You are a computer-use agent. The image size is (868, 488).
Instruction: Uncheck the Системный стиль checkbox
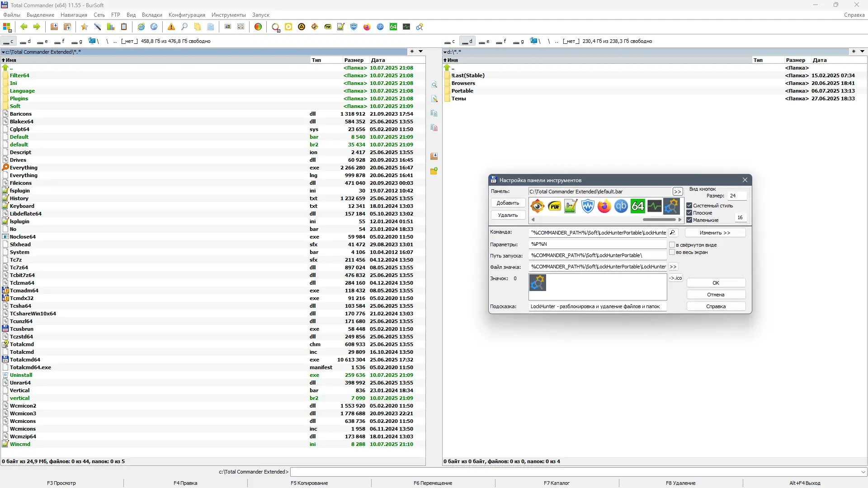tap(689, 205)
